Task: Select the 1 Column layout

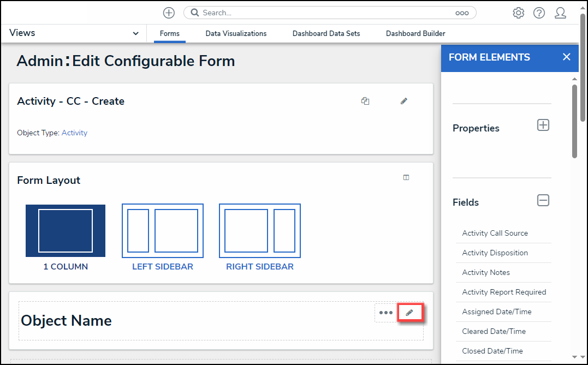Action: pyautogui.click(x=66, y=231)
